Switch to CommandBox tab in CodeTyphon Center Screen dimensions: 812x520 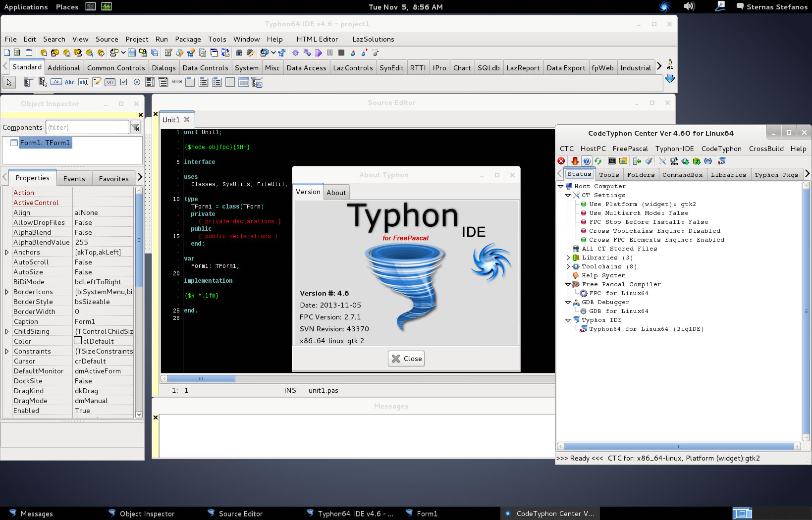682,175
